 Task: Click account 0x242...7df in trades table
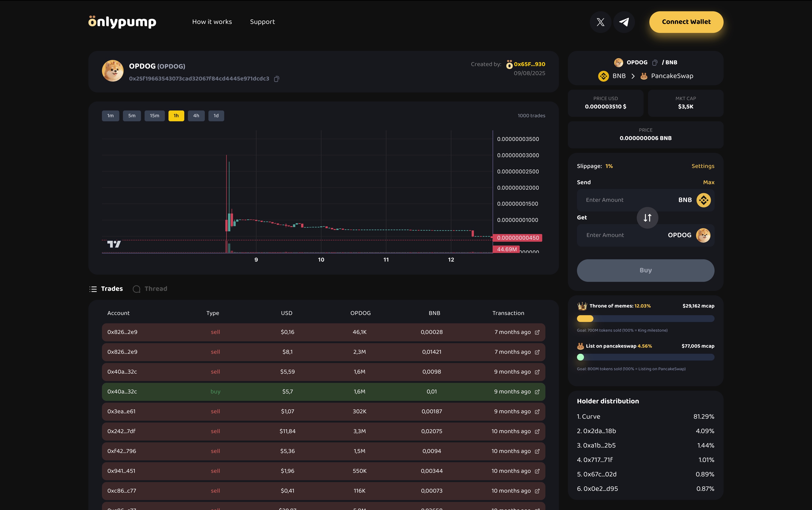pyautogui.click(x=121, y=432)
